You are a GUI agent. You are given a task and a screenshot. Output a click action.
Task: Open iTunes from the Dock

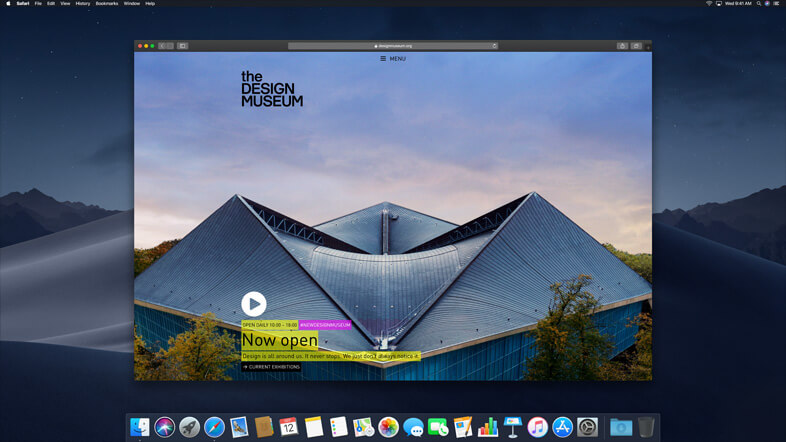[538, 427]
